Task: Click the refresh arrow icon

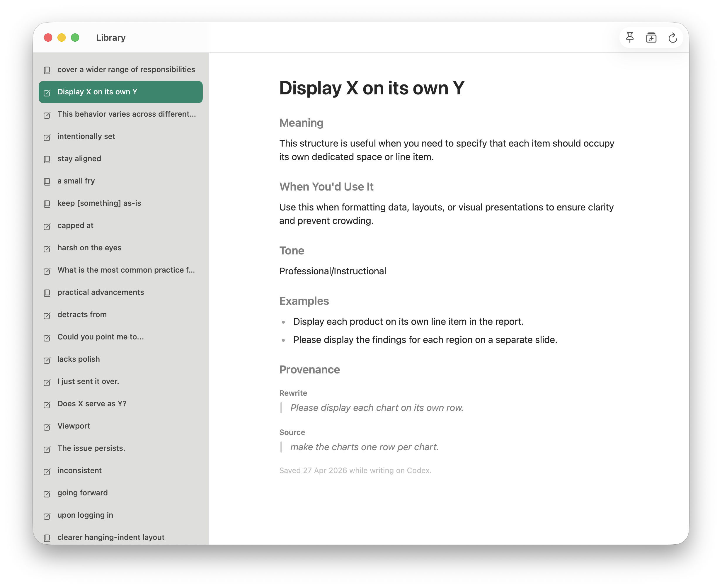Action: pyautogui.click(x=672, y=38)
